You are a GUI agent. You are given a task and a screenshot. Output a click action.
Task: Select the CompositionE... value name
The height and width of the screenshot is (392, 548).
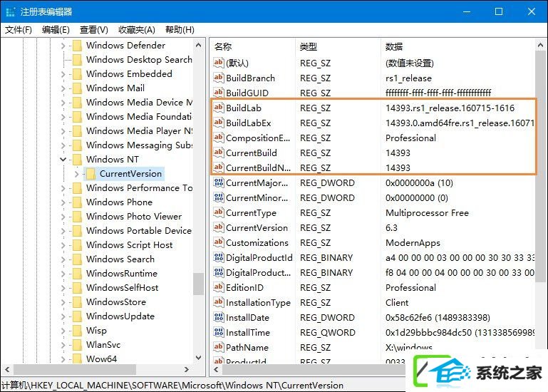click(258, 138)
